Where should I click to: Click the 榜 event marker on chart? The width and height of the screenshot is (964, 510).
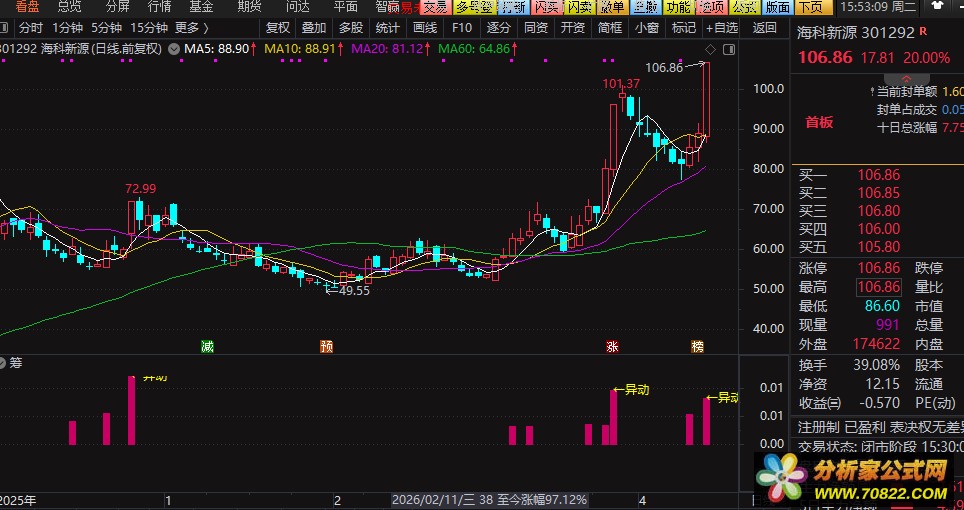pos(698,347)
